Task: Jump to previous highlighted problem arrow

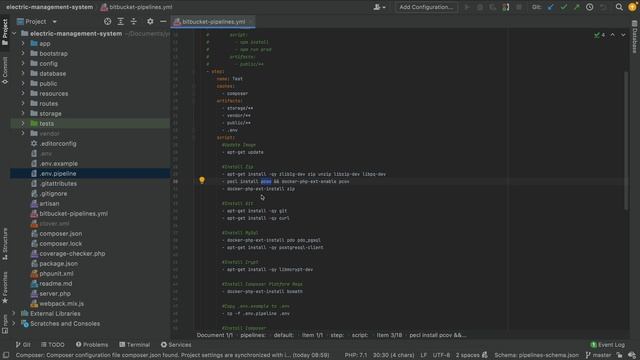Action: point(613,35)
